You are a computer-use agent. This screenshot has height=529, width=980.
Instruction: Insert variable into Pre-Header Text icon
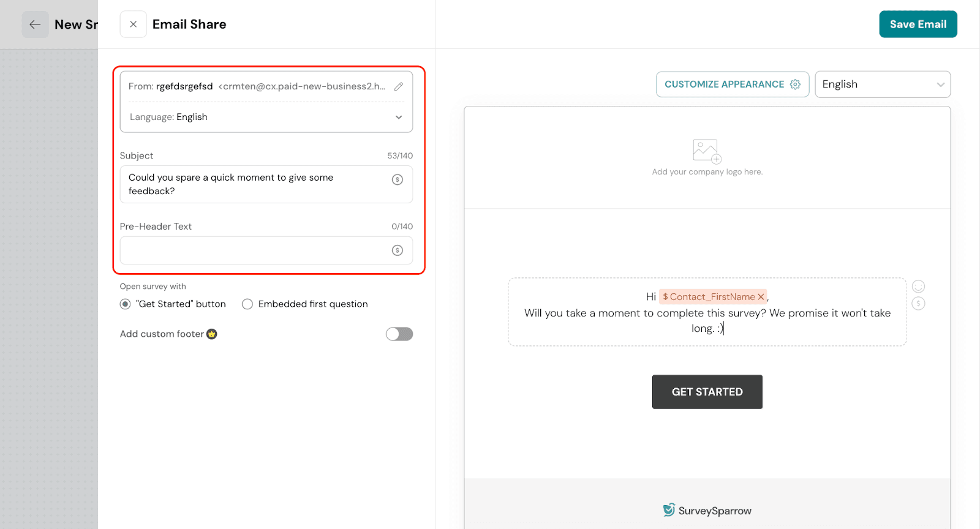pyautogui.click(x=398, y=250)
